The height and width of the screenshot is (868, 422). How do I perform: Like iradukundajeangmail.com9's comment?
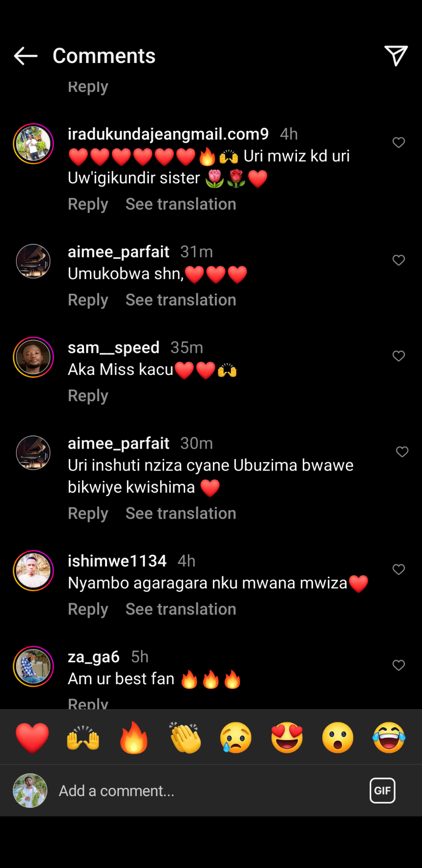click(399, 142)
